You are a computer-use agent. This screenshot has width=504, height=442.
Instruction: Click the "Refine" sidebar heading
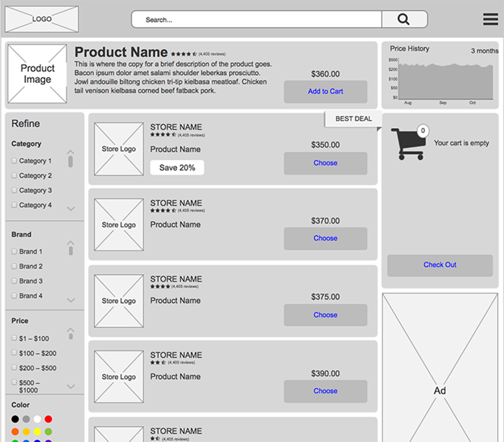point(26,124)
